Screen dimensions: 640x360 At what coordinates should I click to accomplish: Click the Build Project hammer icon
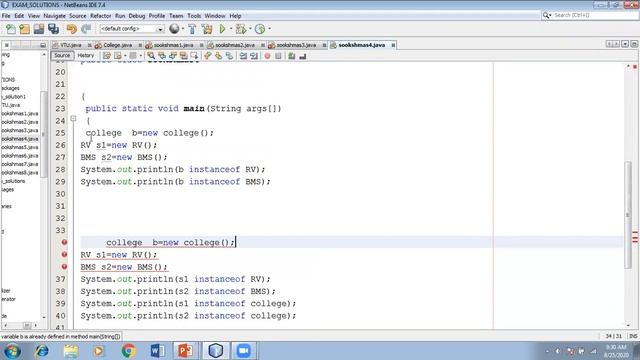192,29
